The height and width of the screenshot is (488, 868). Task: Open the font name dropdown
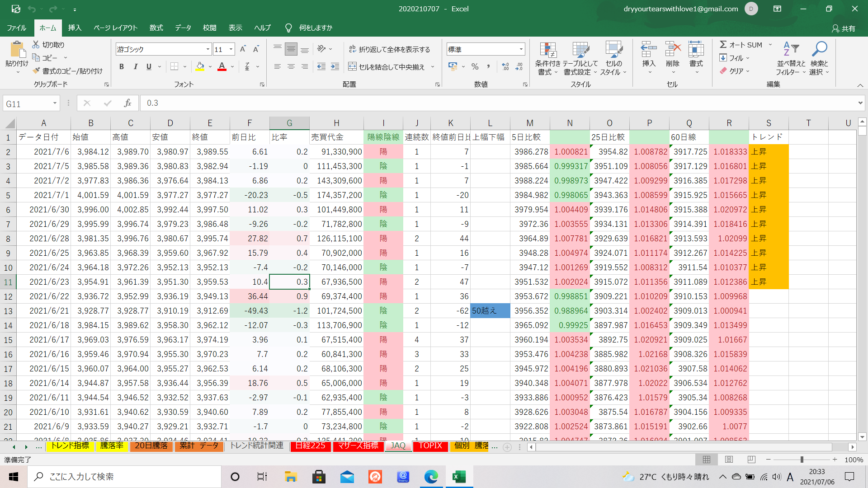(208, 49)
